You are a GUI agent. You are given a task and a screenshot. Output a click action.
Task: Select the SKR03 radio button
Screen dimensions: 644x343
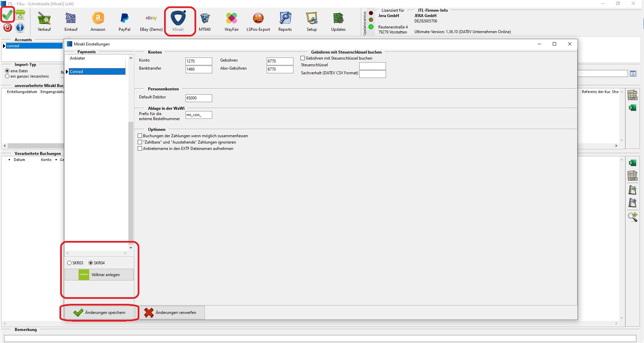tap(70, 263)
